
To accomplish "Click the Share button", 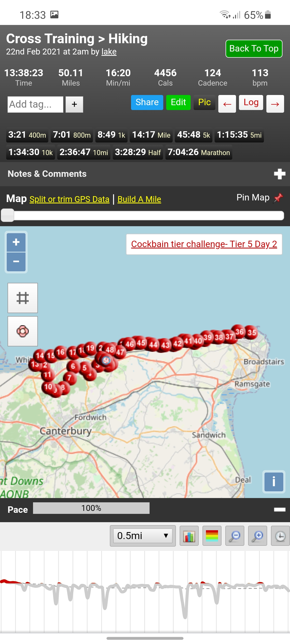I will 147,103.
